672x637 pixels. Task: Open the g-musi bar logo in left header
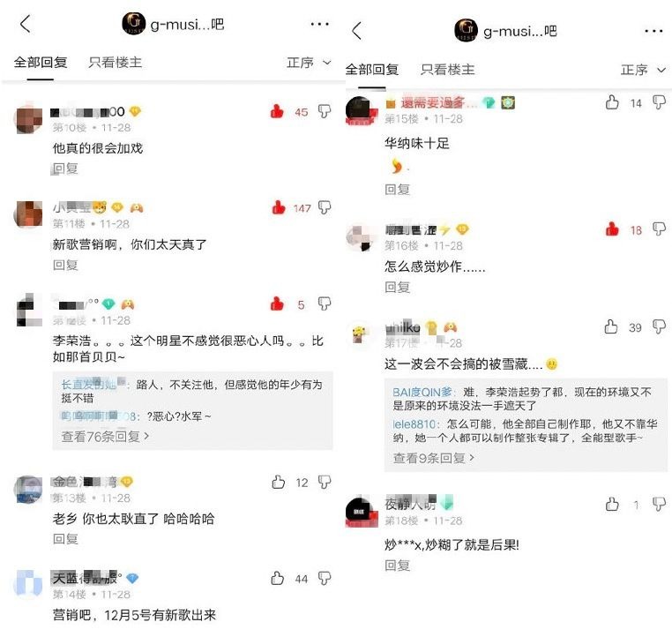tap(134, 24)
